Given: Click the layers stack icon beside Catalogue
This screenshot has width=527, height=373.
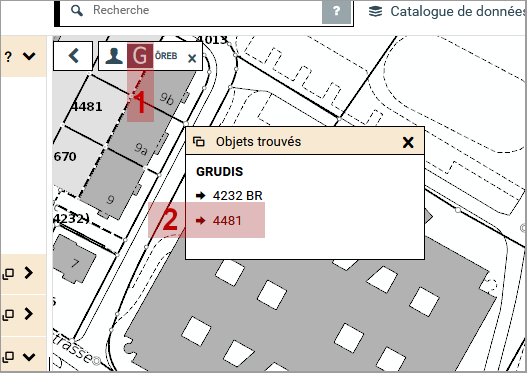Looking at the screenshot, I should pyautogui.click(x=375, y=11).
